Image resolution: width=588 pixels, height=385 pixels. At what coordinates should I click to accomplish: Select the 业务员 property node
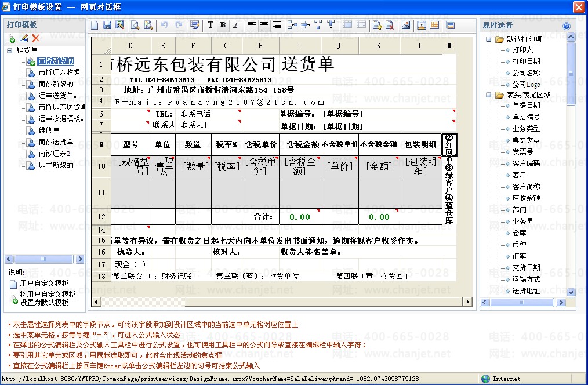tap(522, 221)
